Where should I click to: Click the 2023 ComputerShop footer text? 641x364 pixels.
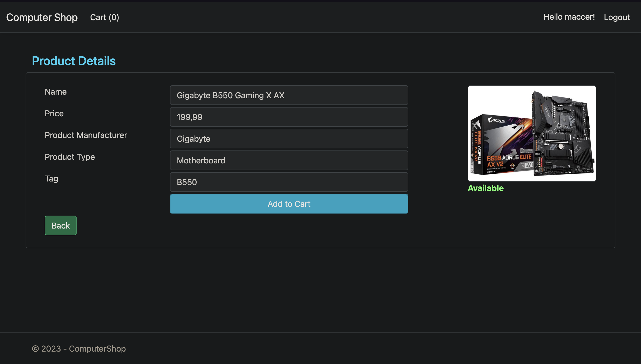point(79,349)
